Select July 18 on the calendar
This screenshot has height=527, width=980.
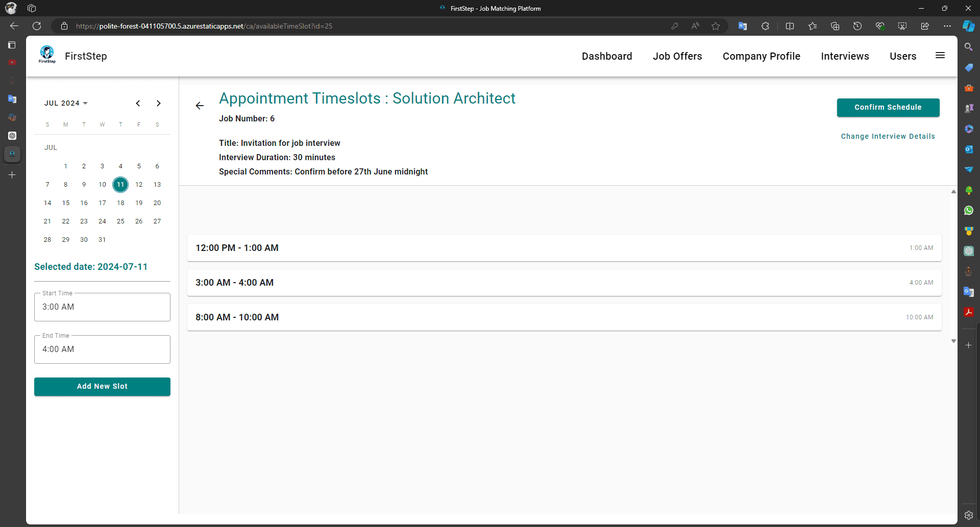pyautogui.click(x=120, y=203)
